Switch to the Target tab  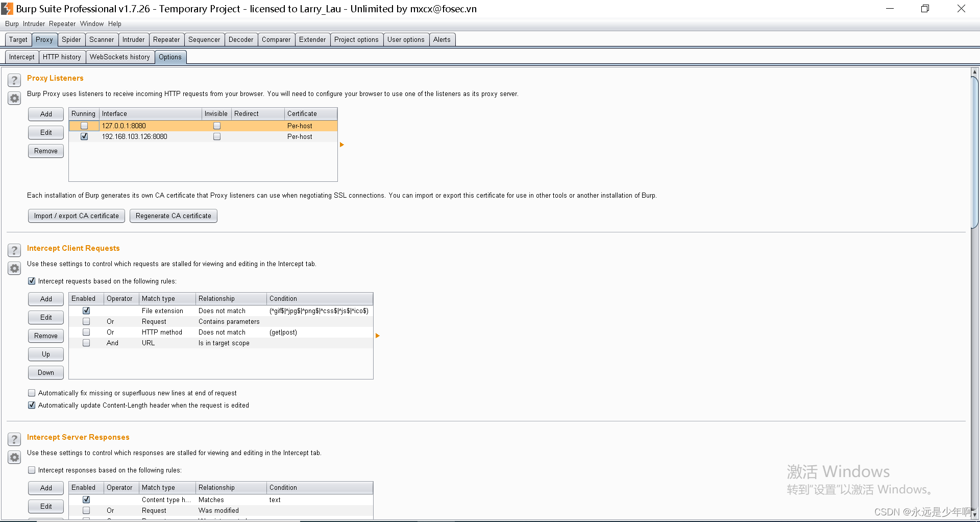(x=18, y=39)
